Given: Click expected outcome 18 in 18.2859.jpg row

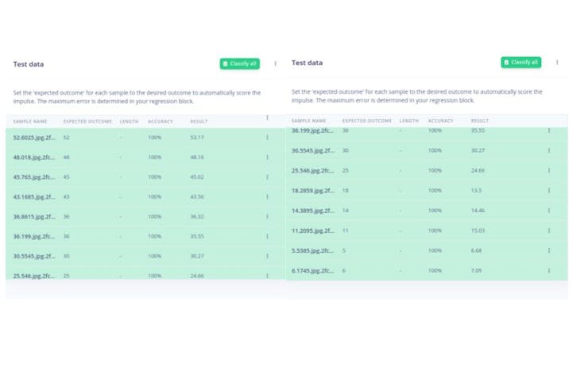Looking at the screenshot, I should 346,191.
